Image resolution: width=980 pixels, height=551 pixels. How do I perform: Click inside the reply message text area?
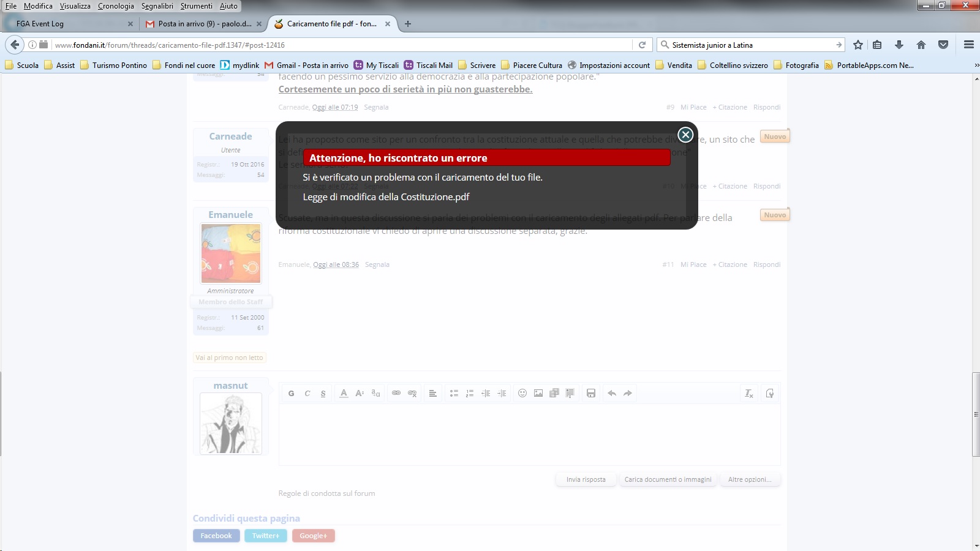pyautogui.click(x=529, y=434)
